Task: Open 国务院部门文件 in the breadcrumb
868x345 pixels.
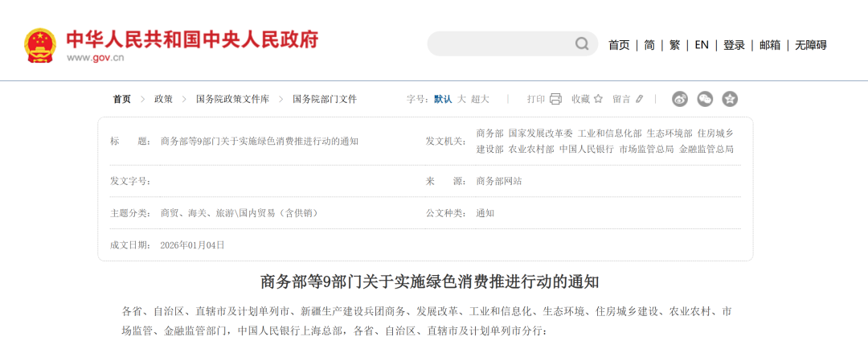Action: (325, 99)
